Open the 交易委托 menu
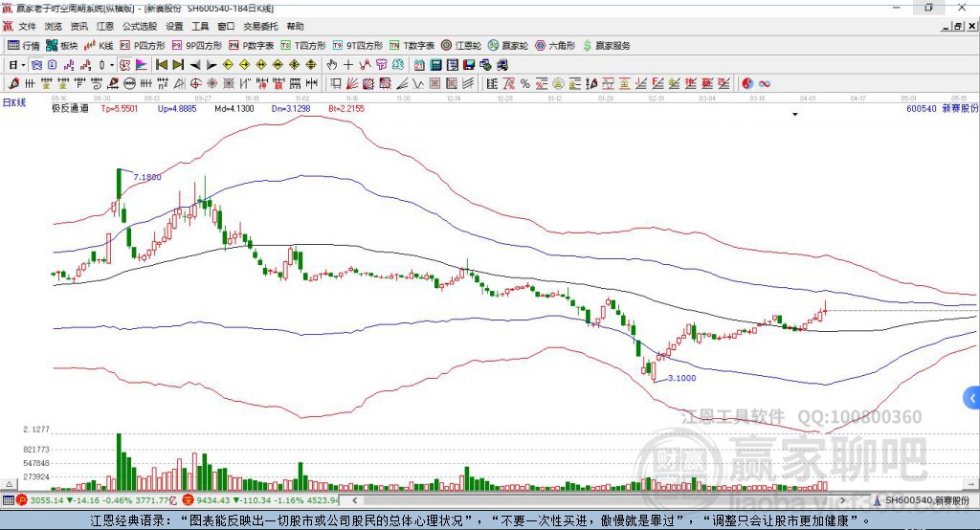 (260, 26)
